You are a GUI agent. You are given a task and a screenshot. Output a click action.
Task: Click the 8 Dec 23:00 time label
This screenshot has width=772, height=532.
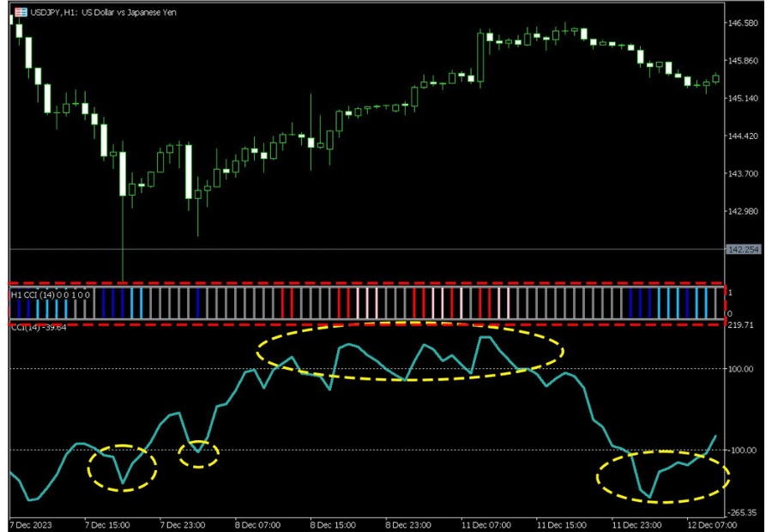[408, 523]
